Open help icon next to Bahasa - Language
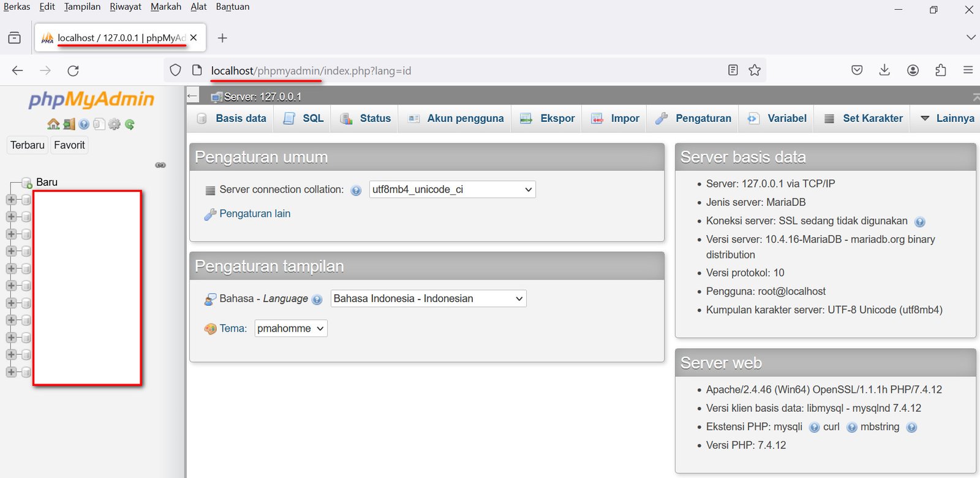The width and height of the screenshot is (980, 478). tap(317, 300)
